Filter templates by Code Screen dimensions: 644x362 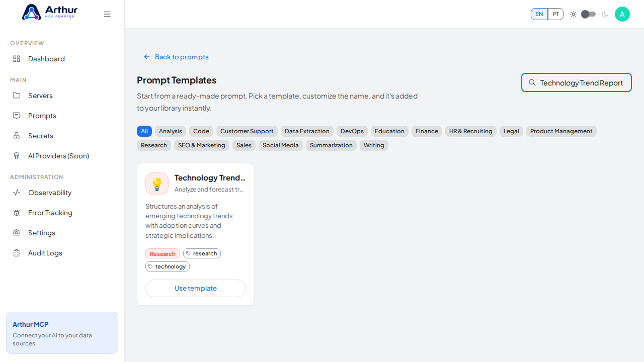pos(201,131)
